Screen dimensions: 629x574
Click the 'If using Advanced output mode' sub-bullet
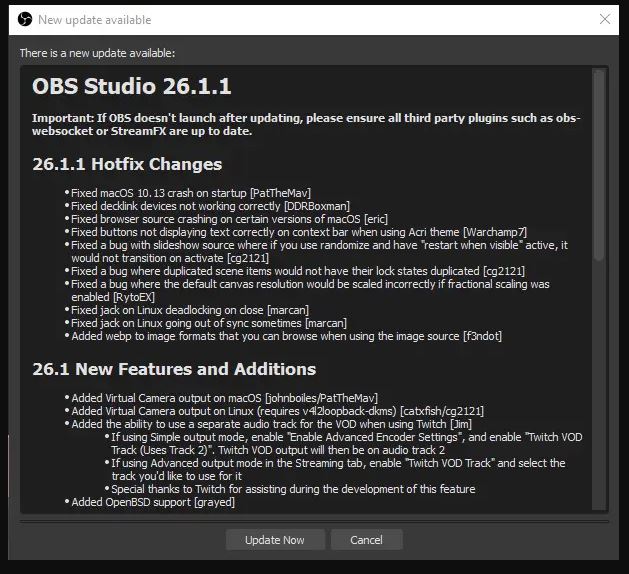pos(338,469)
